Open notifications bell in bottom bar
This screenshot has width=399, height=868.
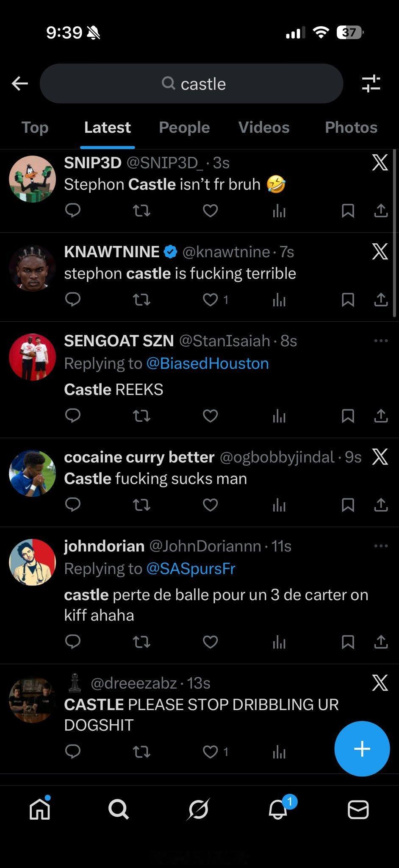[x=278, y=810]
